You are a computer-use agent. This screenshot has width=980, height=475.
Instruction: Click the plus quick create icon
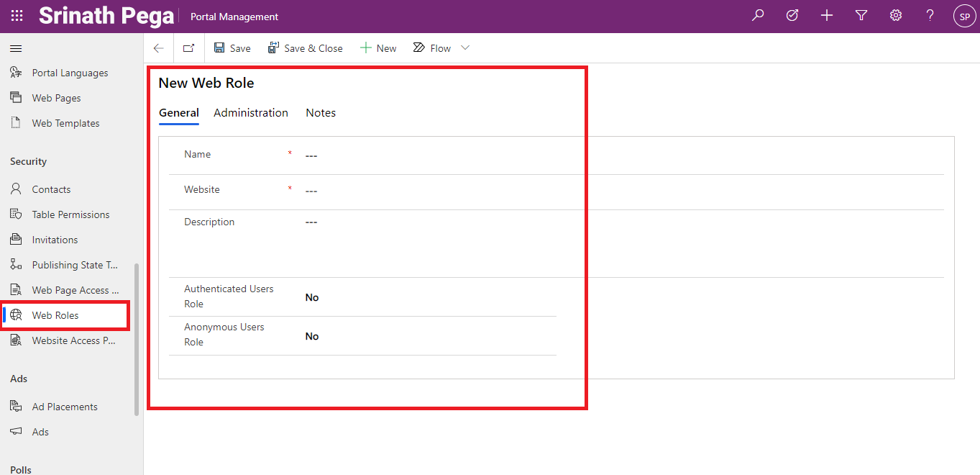pyautogui.click(x=827, y=16)
